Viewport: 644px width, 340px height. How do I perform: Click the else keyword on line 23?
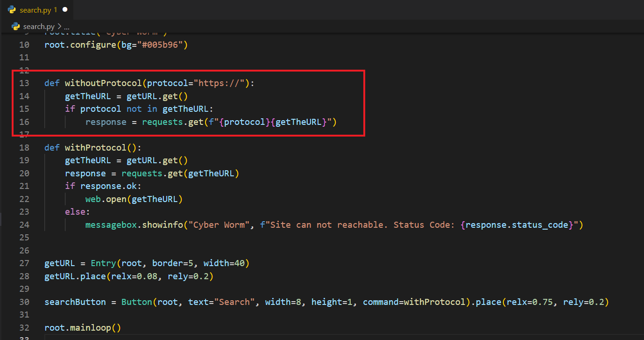(x=75, y=212)
